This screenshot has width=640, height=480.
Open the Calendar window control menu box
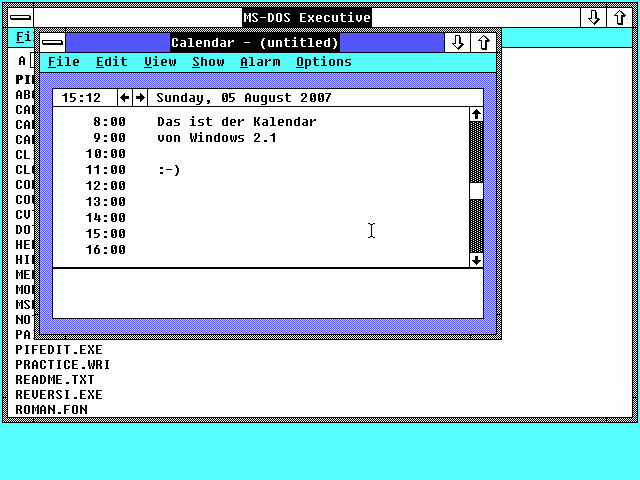point(53,42)
